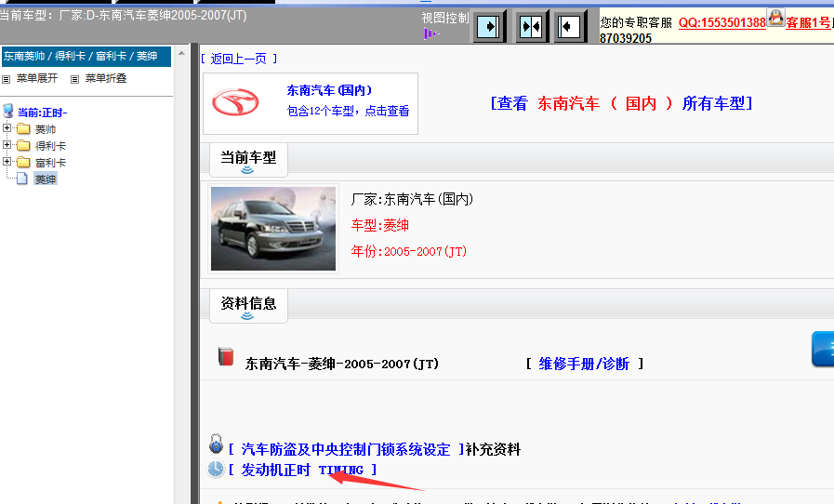Click the blue button at right edge
The image size is (834, 504).
[823, 349]
